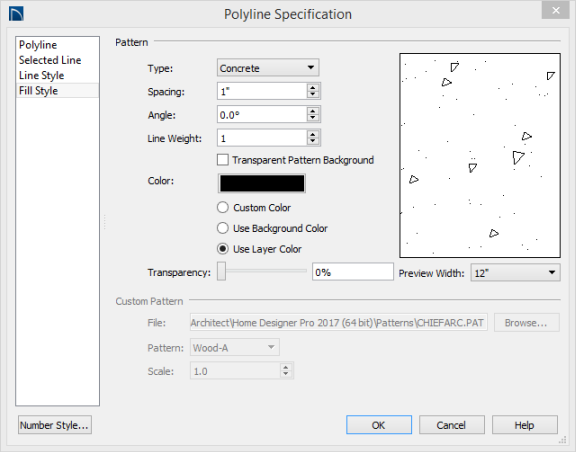Open the pattern Type dropdown showing Concrete
This screenshot has width=576, height=452.
(268, 68)
